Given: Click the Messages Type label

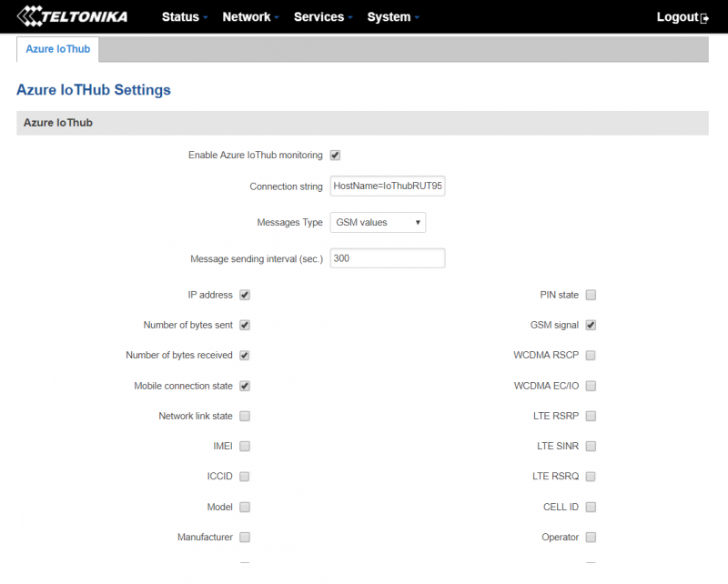Looking at the screenshot, I should coord(289,222).
